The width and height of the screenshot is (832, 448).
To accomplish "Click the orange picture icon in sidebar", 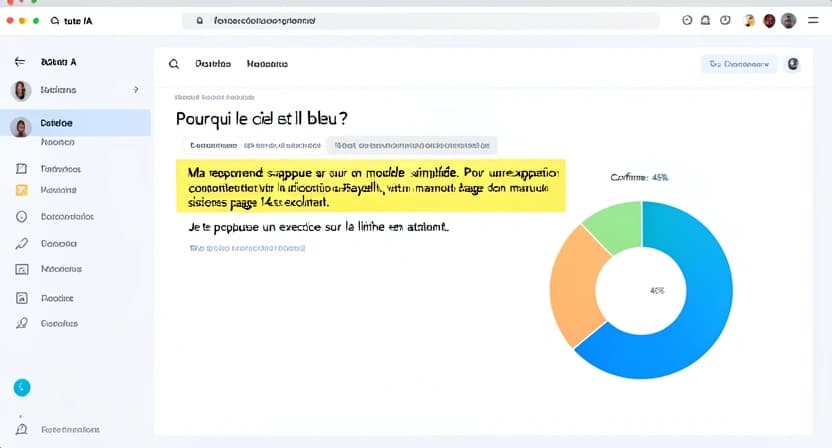I will point(22,190).
